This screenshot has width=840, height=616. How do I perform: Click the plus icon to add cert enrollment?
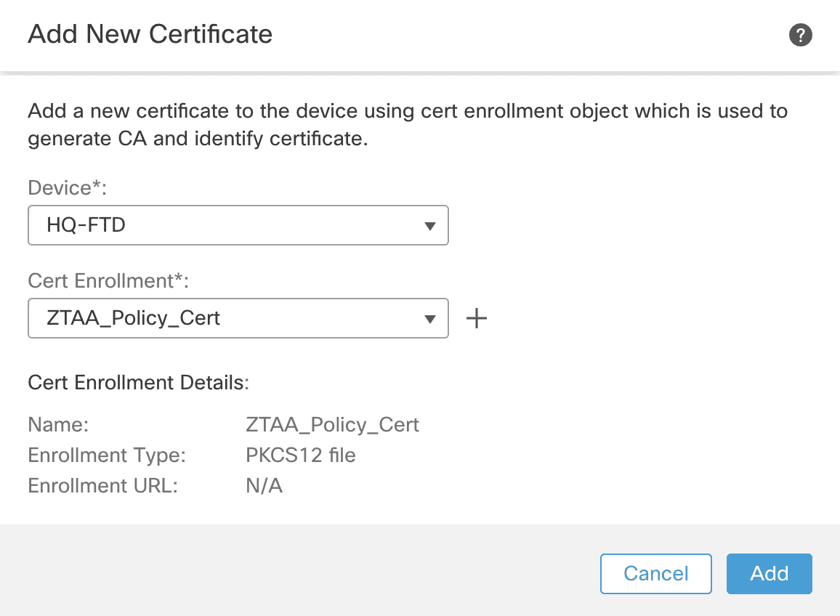476,318
